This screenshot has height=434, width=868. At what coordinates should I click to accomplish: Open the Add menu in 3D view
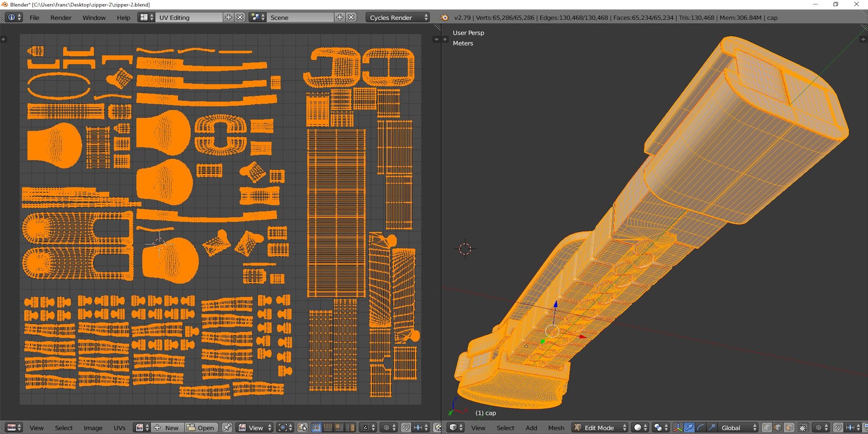click(531, 428)
